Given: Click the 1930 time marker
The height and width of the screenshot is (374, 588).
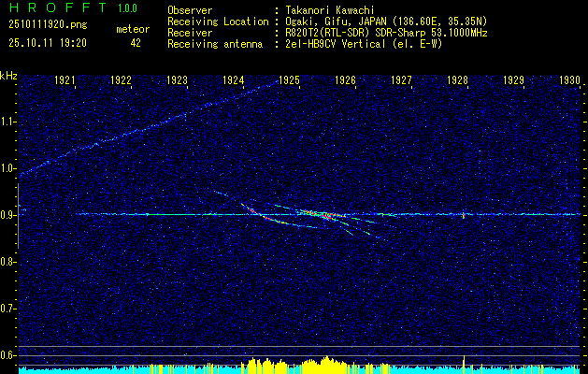Looking at the screenshot, I should (569, 79).
